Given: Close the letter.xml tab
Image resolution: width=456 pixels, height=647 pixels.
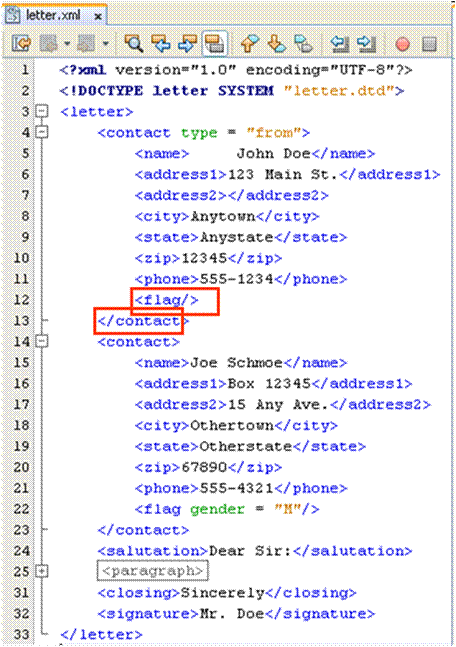Looking at the screenshot, I should coord(98,17).
